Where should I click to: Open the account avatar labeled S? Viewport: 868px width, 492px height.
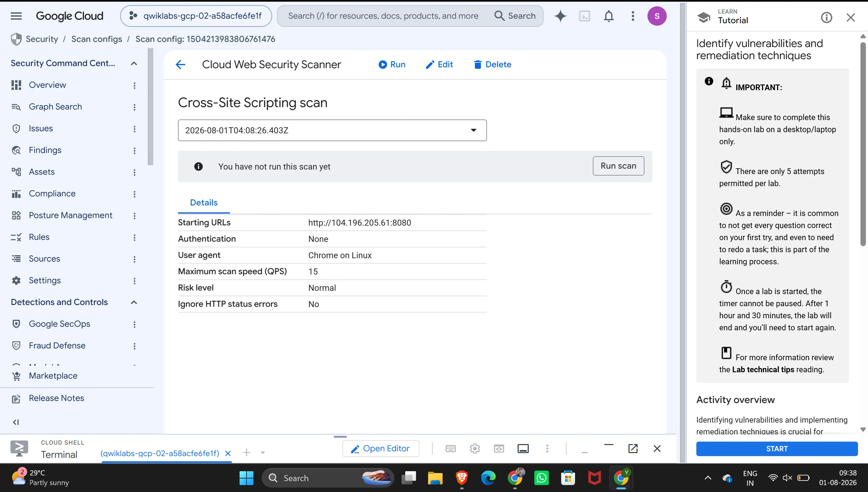coord(657,16)
